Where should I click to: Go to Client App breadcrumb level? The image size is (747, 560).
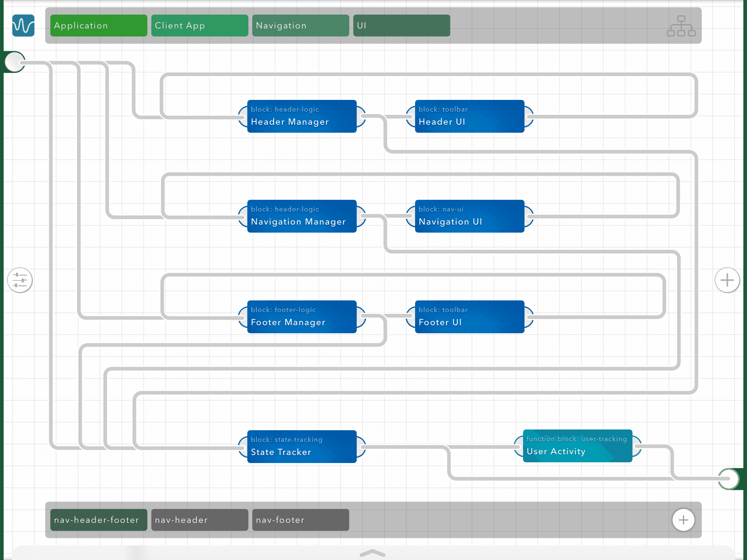pyautogui.click(x=200, y=26)
